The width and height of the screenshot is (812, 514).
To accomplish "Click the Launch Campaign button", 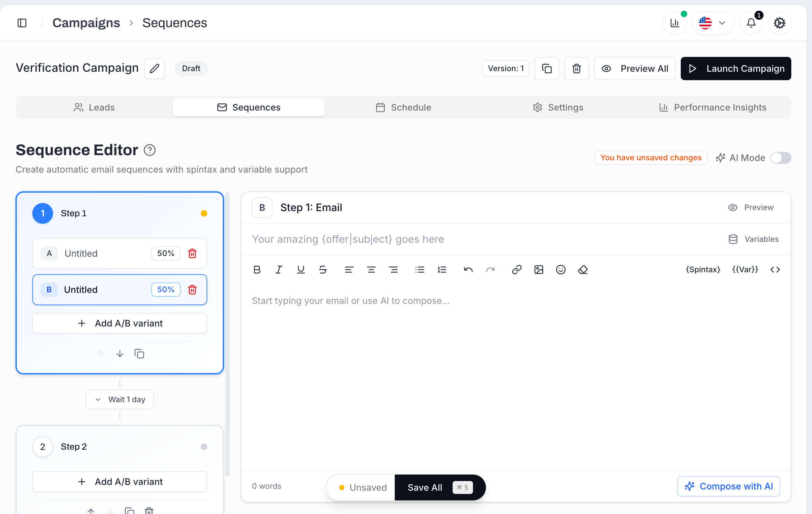I will (x=736, y=69).
